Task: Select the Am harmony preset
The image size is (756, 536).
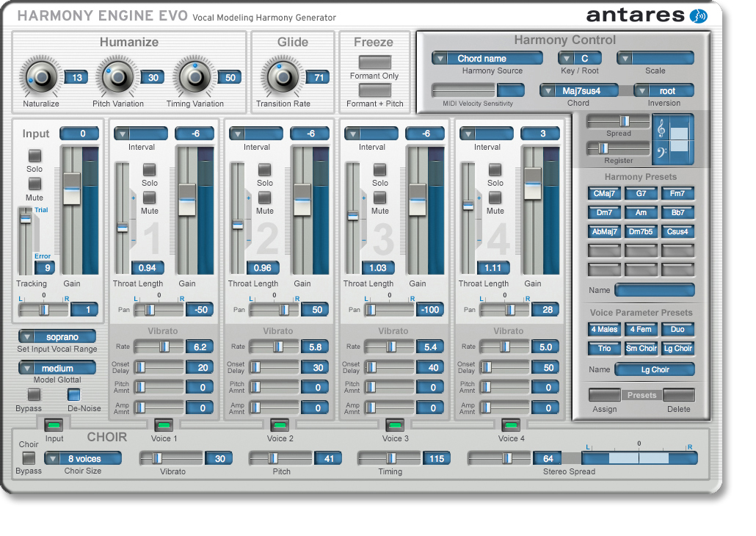Action: point(641,212)
